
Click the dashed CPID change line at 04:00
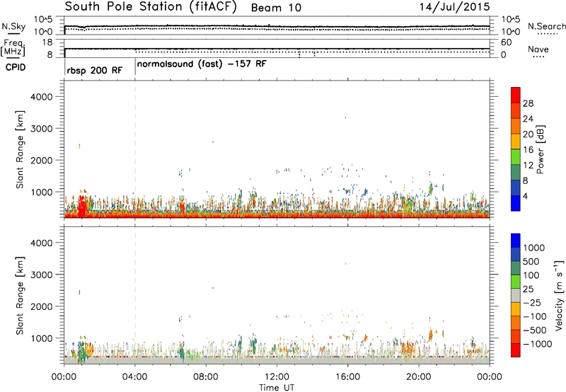pos(135,149)
